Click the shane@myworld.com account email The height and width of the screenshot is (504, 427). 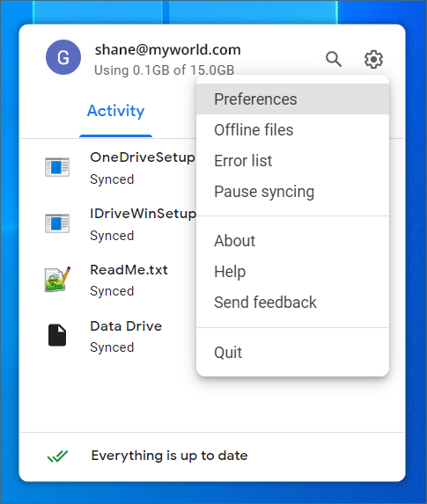pos(167,50)
